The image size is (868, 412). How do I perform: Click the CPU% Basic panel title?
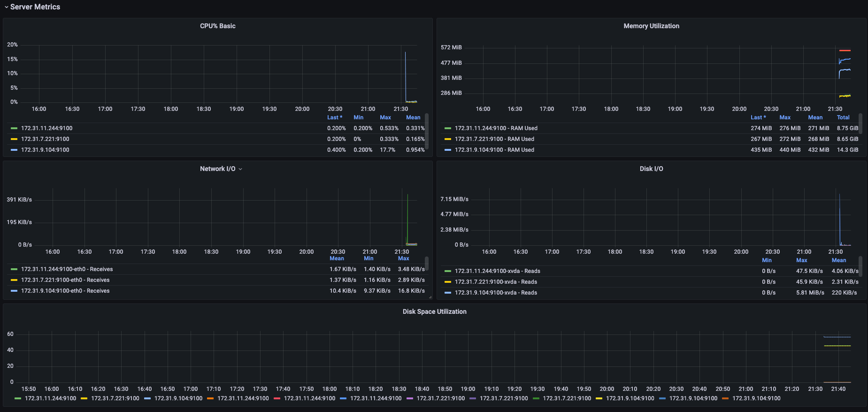click(x=217, y=26)
